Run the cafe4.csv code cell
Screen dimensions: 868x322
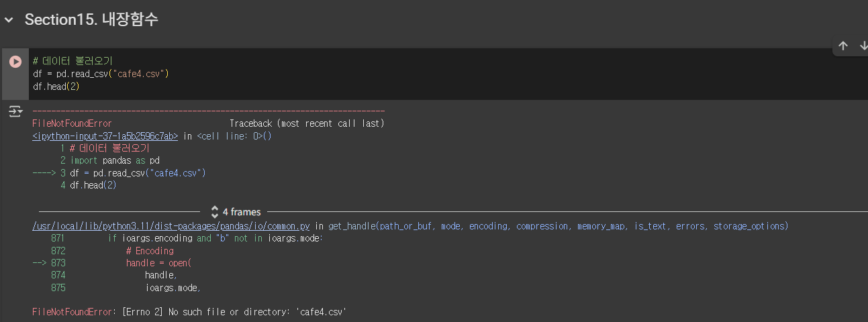(15, 62)
